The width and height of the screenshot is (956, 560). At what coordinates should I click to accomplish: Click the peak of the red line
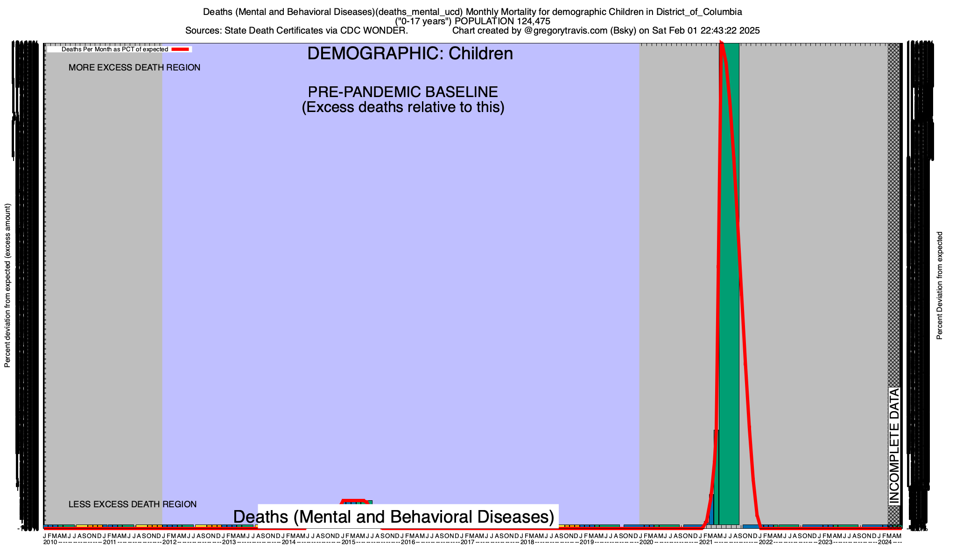pos(722,44)
